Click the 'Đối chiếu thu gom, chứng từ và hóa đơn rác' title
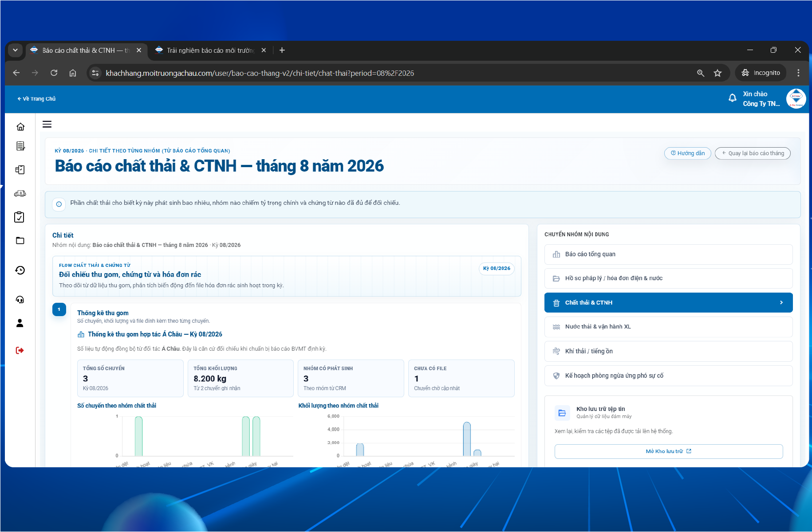Viewport: 812px width, 532px height. [130, 274]
